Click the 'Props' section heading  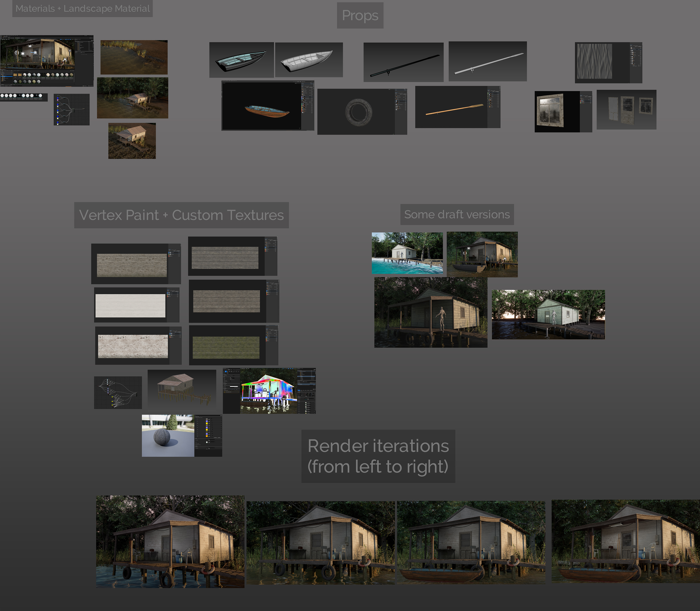pyautogui.click(x=360, y=16)
